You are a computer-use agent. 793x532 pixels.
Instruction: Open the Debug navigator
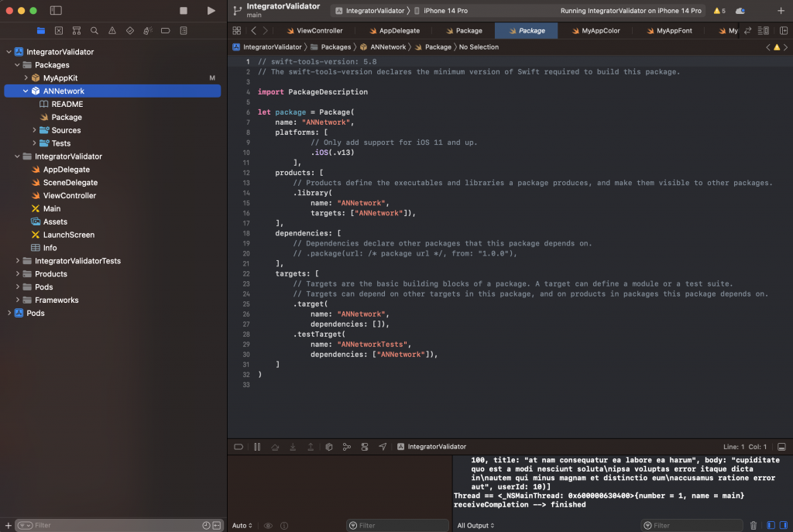[148, 31]
